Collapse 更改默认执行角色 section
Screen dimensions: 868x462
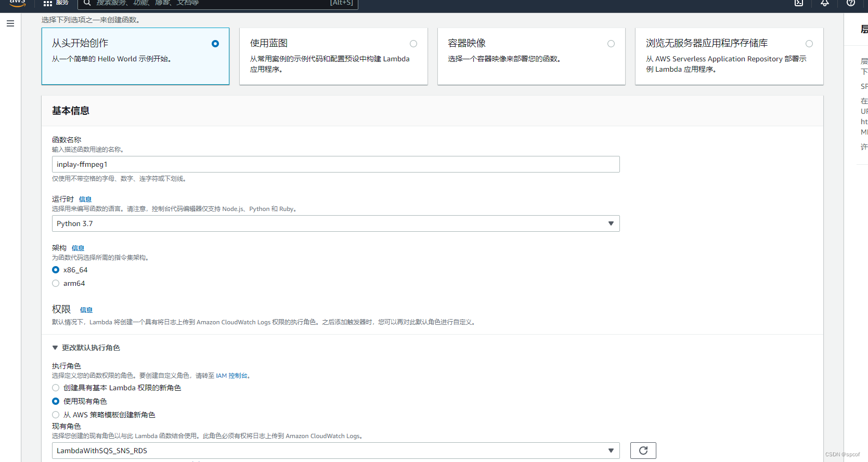[86, 348]
